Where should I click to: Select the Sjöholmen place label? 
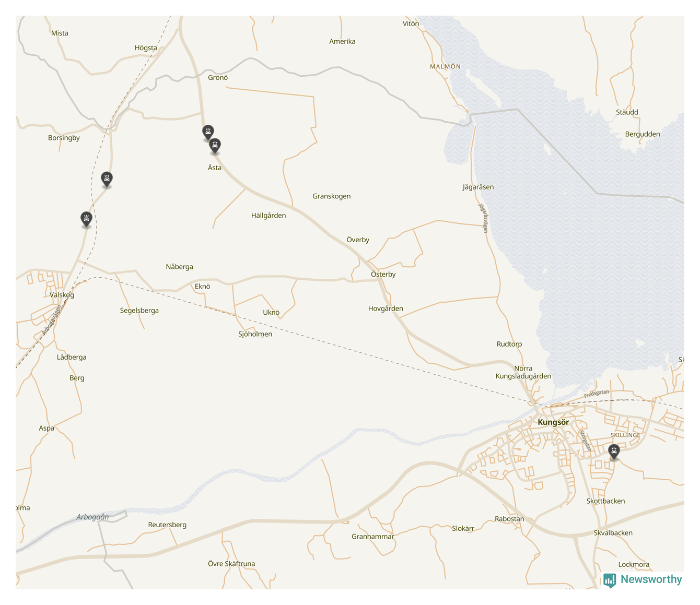click(x=255, y=334)
